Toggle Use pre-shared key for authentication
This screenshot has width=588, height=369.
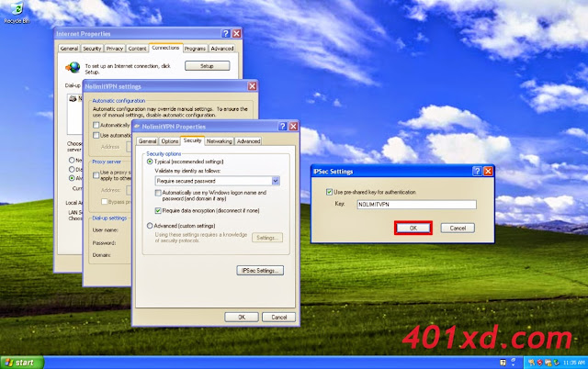(x=329, y=192)
